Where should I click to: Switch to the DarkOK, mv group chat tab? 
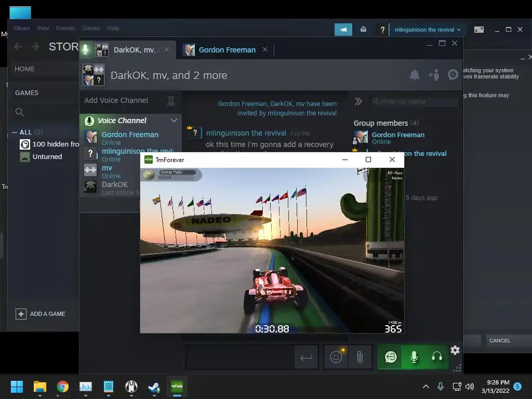pyautogui.click(x=128, y=50)
